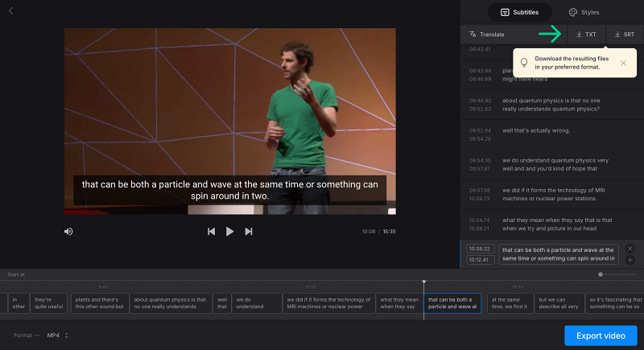Select subtitle 'well that's actually wrong,' in list

[552, 134]
